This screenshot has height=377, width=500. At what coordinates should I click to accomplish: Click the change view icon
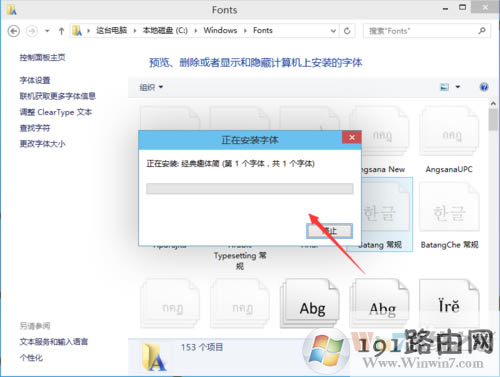click(444, 87)
